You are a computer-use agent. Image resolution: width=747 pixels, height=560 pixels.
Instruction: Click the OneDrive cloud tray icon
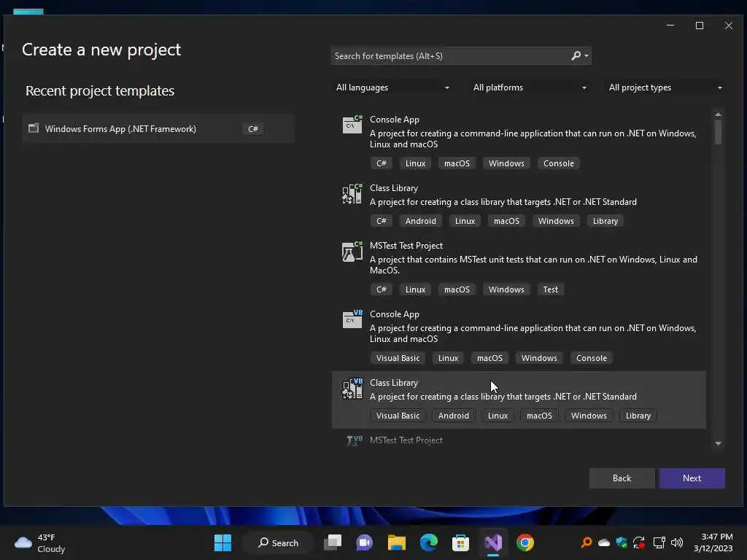click(604, 542)
